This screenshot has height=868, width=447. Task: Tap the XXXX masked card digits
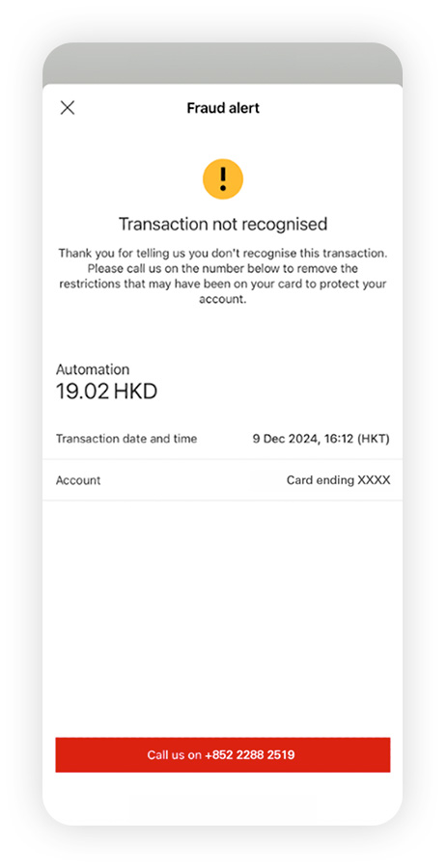pyautogui.click(x=374, y=480)
